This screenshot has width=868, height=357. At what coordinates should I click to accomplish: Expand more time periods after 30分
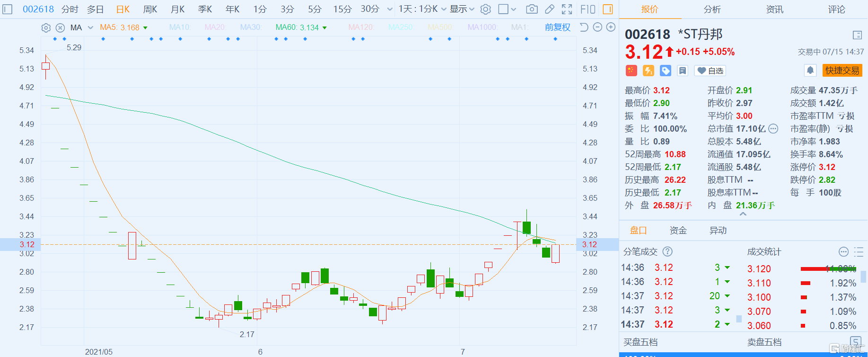coord(390,9)
